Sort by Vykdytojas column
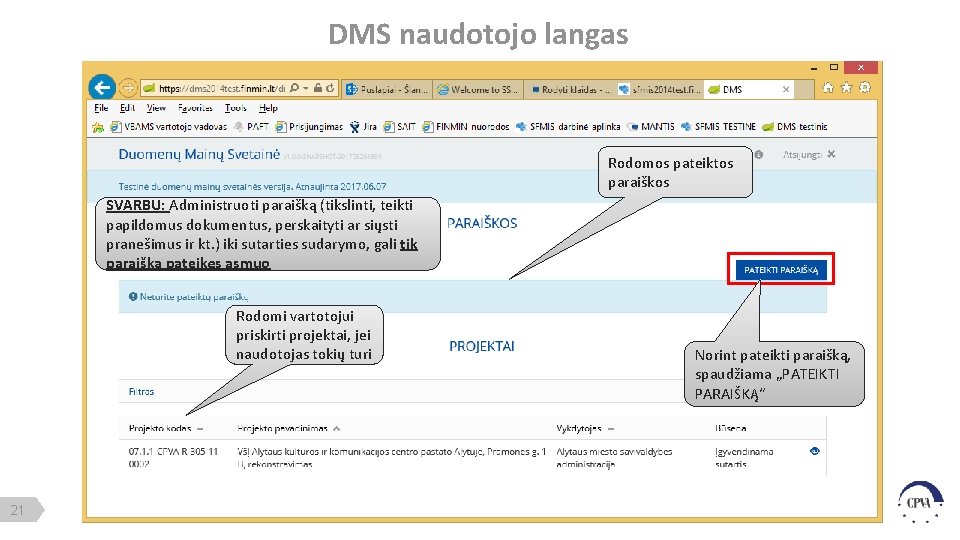The height and width of the screenshot is (540, 960). [x=585, y=428]
